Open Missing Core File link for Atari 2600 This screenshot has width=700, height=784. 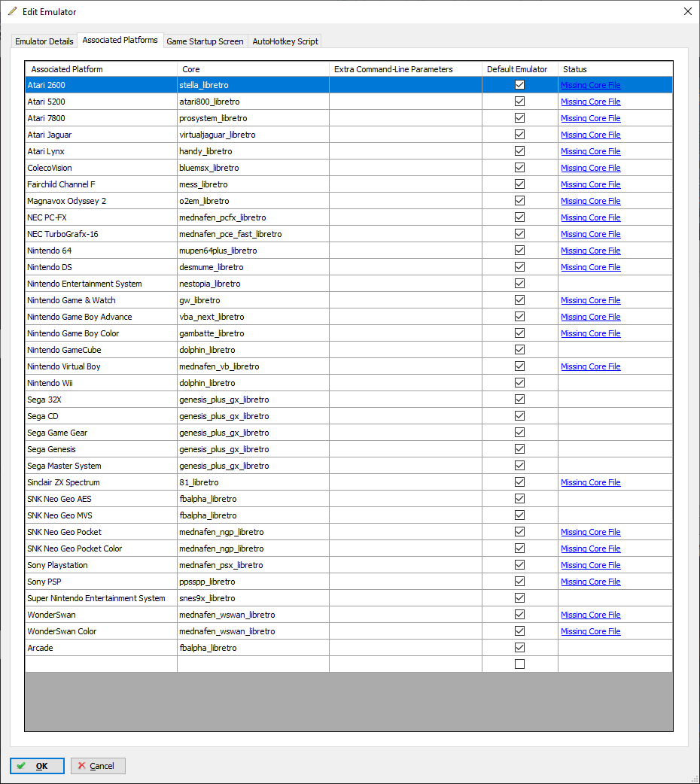pyautogui.click(x=590, y=85)
